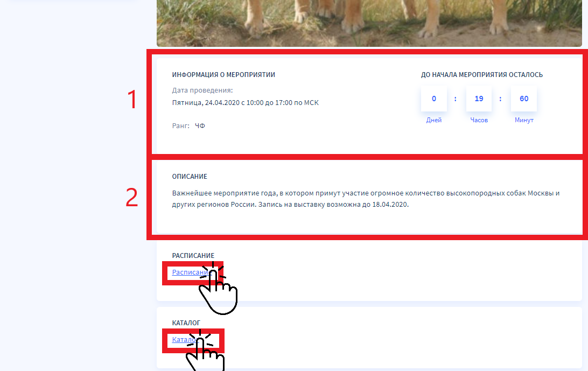Select the days countdown box showing 0

tap(434, 99)
